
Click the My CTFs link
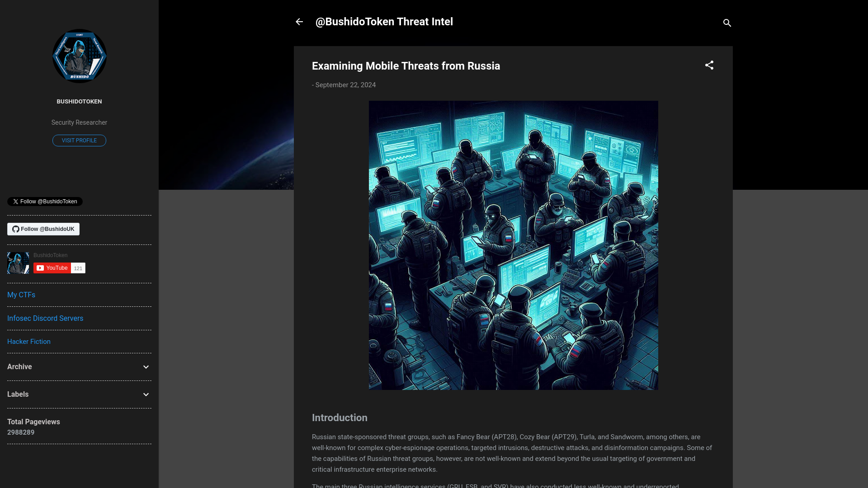pyautogui.click(x=21, y=294)
